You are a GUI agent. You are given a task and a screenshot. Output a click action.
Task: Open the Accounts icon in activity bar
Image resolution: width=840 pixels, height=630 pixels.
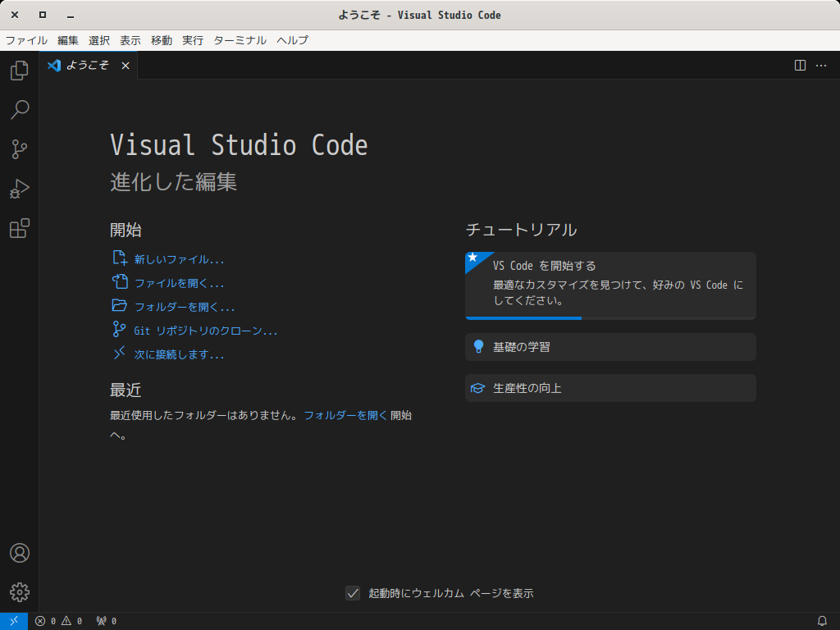click(20, 553)
